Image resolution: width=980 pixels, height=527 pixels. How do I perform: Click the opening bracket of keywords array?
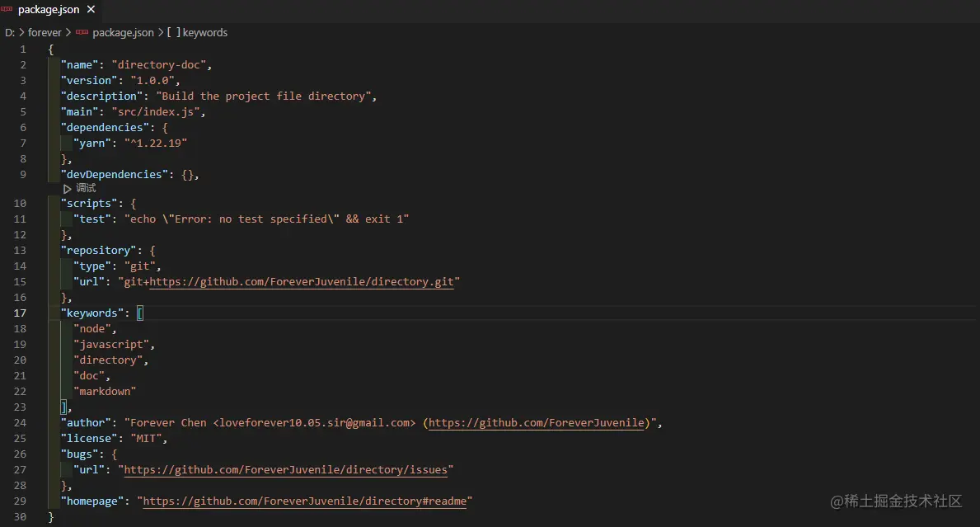click(140, 313)
